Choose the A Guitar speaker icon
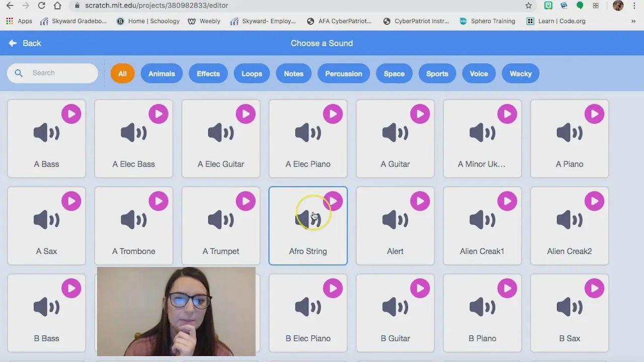644x362 pixels. [395, 133]
